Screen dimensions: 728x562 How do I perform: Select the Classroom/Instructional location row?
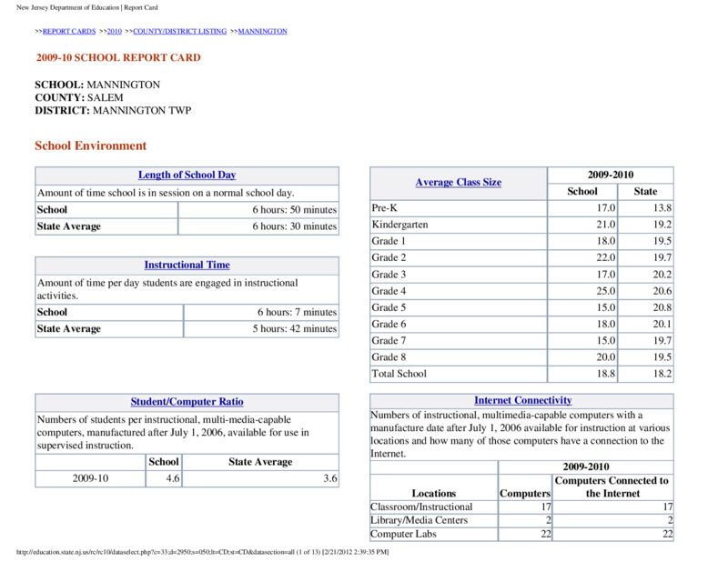[521, 507]
